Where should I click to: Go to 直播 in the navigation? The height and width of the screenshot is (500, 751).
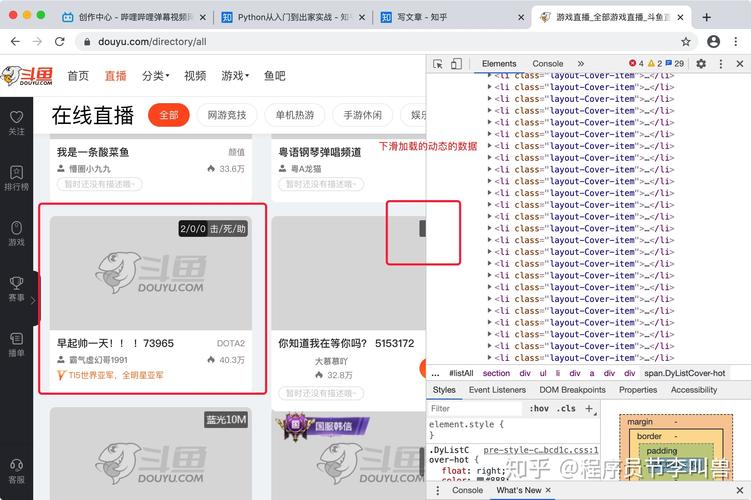click(x=115, y=76)
